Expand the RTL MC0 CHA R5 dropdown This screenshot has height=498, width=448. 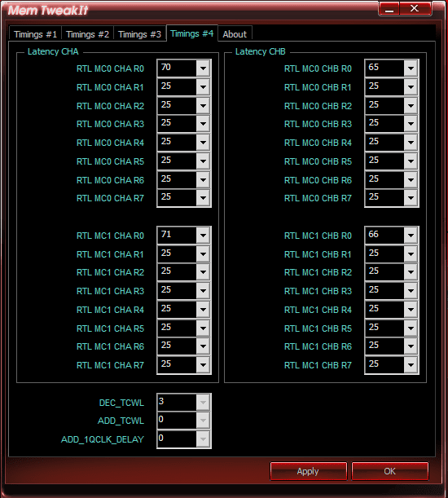point(203,161)
